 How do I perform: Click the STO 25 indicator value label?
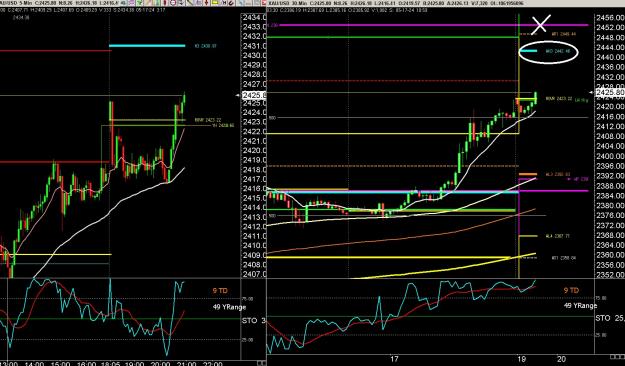tap(610, 318)
